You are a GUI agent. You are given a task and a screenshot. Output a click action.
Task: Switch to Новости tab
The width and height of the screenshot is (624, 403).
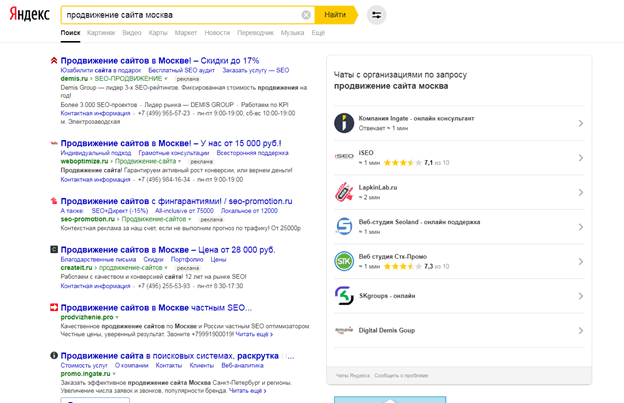(x=217, y=33)
